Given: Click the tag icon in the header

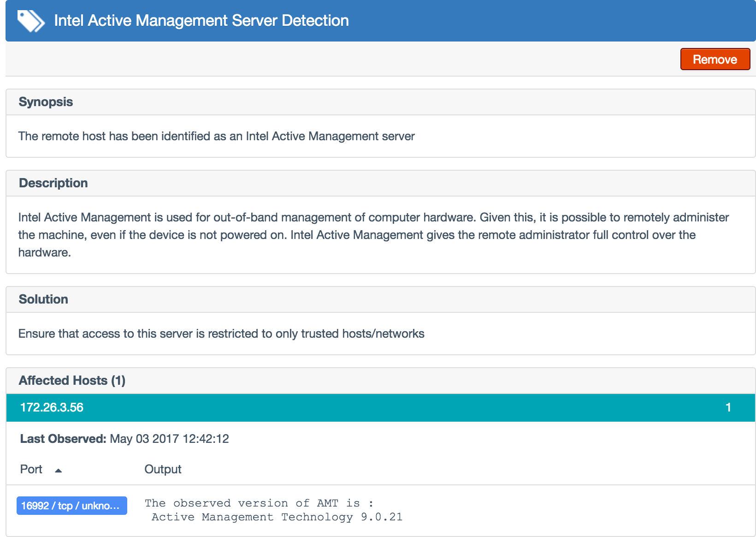Looking at the screenshot, I should (31, 21).
